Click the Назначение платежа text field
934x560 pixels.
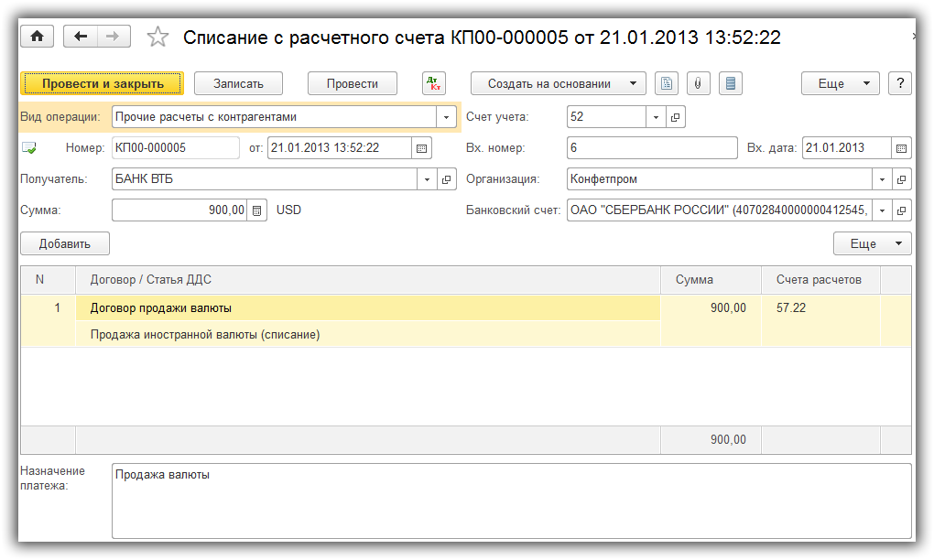(511, 501)
